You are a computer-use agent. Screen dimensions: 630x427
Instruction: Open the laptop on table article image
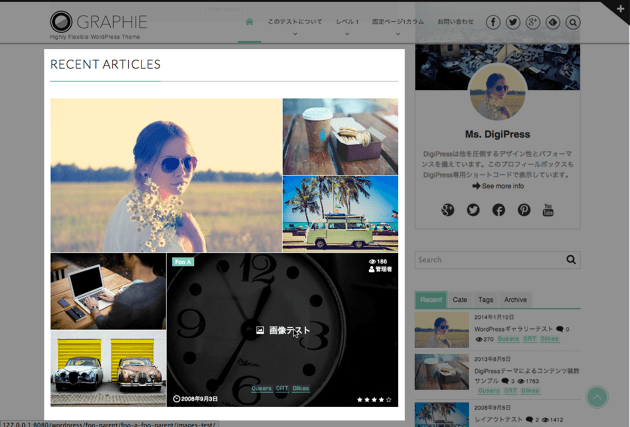[108, 291]
